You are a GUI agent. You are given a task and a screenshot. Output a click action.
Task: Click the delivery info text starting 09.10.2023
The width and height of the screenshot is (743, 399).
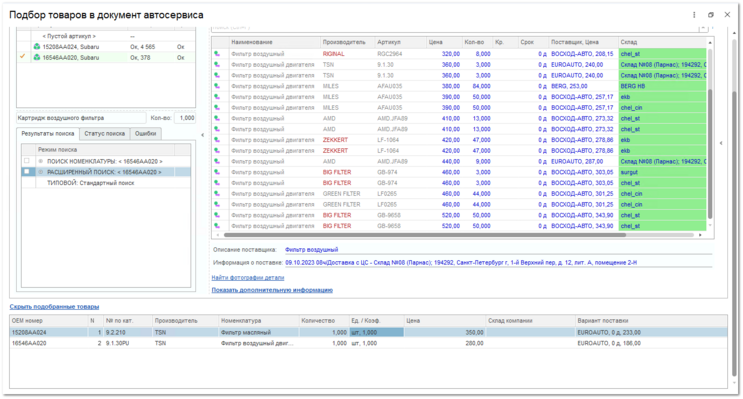pos(461,263)
